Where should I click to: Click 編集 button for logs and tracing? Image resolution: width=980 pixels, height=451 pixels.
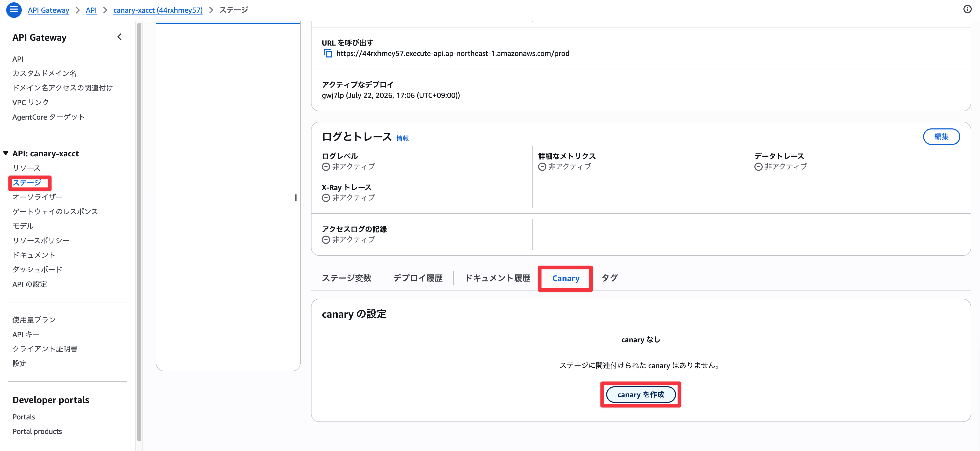(x=941, y=137)
